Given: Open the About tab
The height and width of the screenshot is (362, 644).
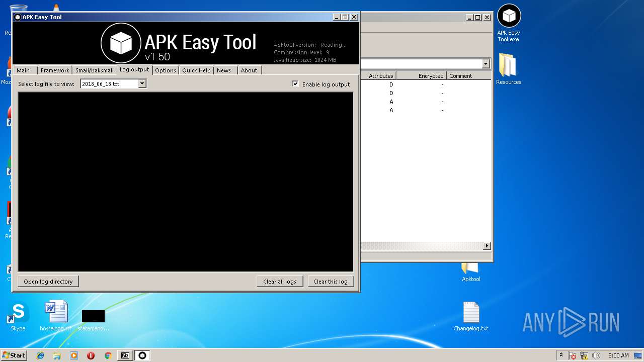Looking at the screenshot, I should pyautogui.click(x=249, y=70).
